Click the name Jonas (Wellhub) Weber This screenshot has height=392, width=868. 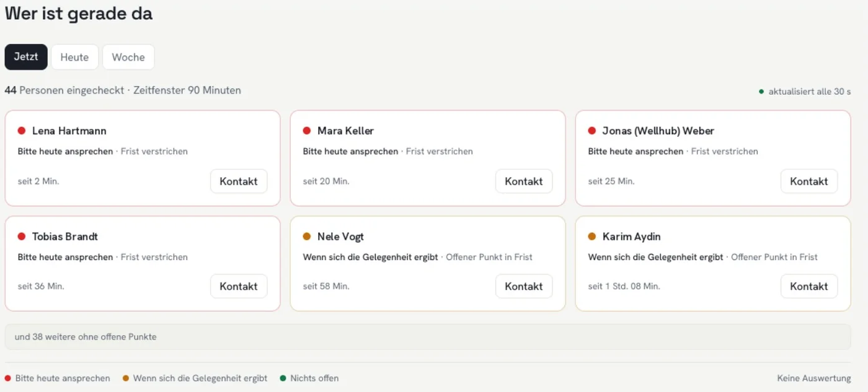658,131
